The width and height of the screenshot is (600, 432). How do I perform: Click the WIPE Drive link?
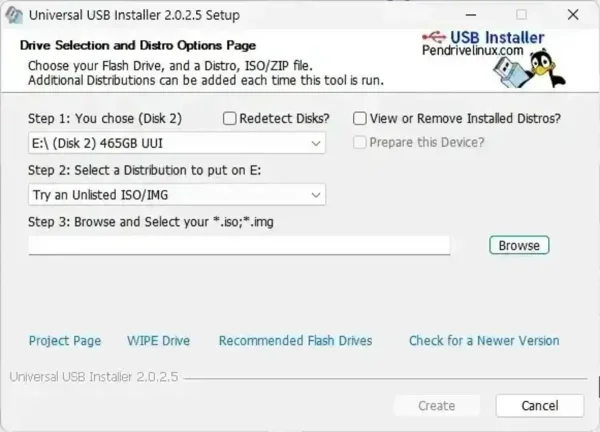click(x=158, y=341)
